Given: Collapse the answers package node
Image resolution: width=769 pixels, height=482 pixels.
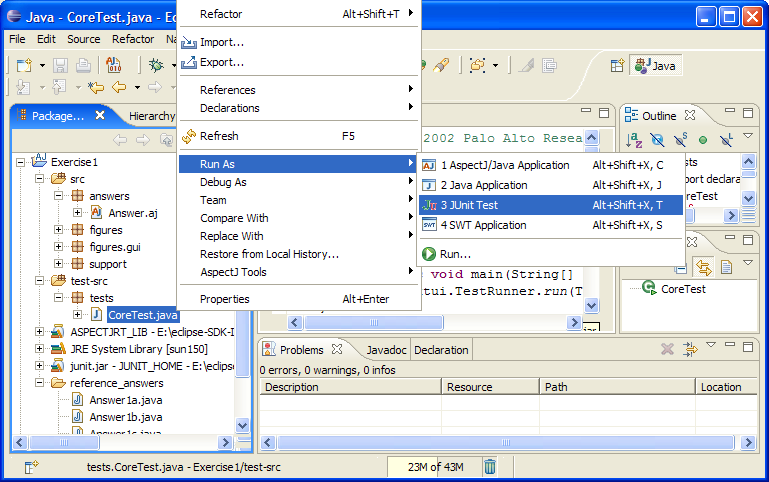Looking at the screenshot, I should 58,196.
